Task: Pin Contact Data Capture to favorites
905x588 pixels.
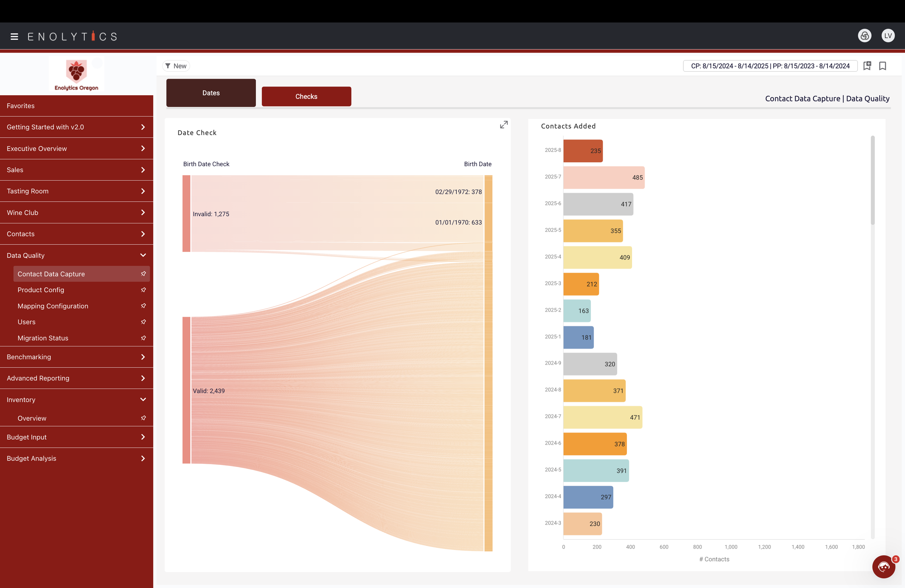Action: click(143, 274)
